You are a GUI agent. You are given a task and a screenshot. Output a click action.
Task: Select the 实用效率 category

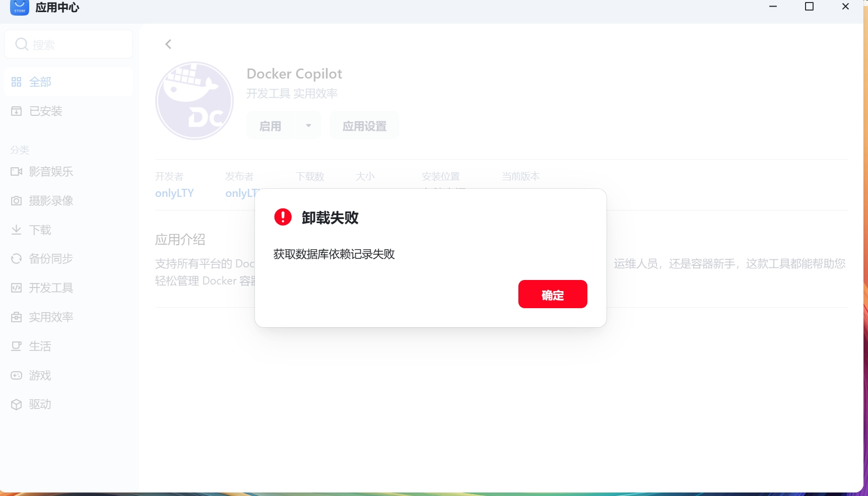click(69, 317)
